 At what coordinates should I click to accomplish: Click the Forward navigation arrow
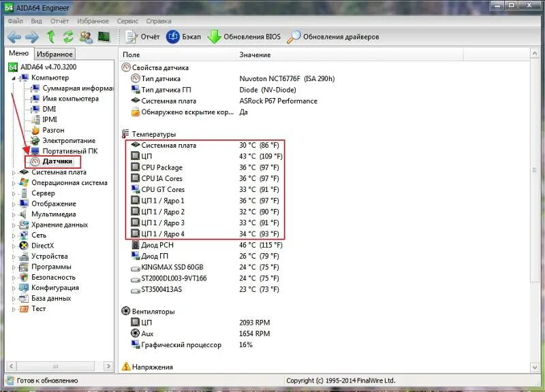coord(32,37)
